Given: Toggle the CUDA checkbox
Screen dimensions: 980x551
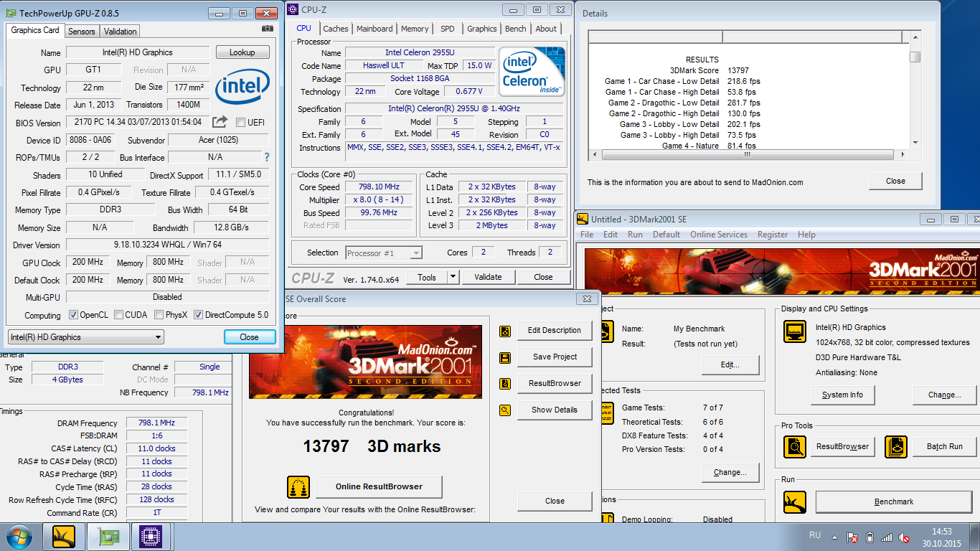Looking at the screenshot, I should point(118,315).
